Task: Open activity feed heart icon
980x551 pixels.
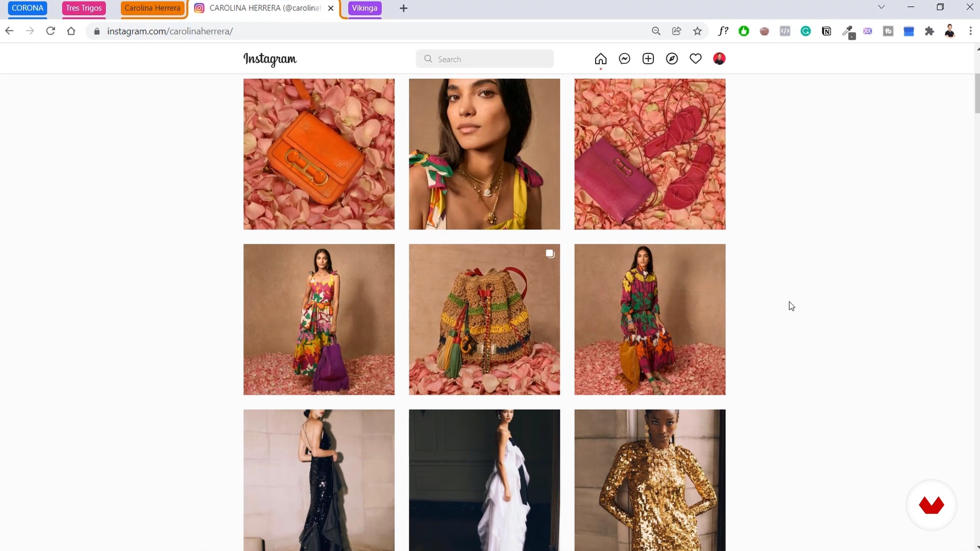Action: tap(695, 59)
